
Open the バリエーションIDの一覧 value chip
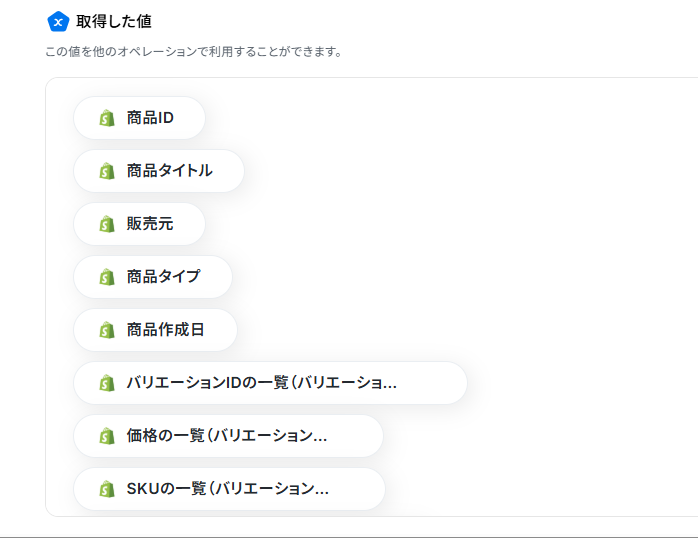[x=270, y=383]
